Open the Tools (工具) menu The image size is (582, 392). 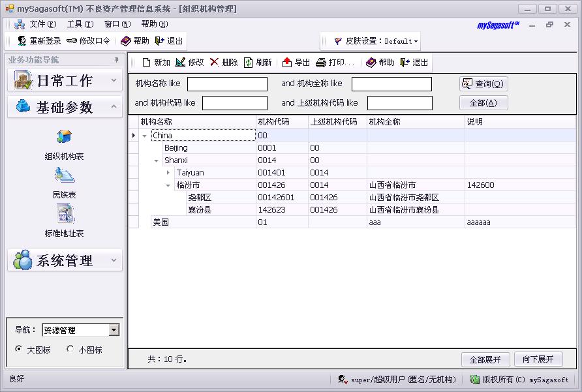point(80,24)
